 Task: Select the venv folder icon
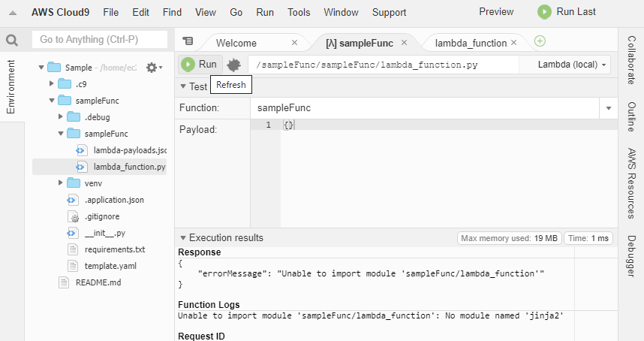coord(74,183)
